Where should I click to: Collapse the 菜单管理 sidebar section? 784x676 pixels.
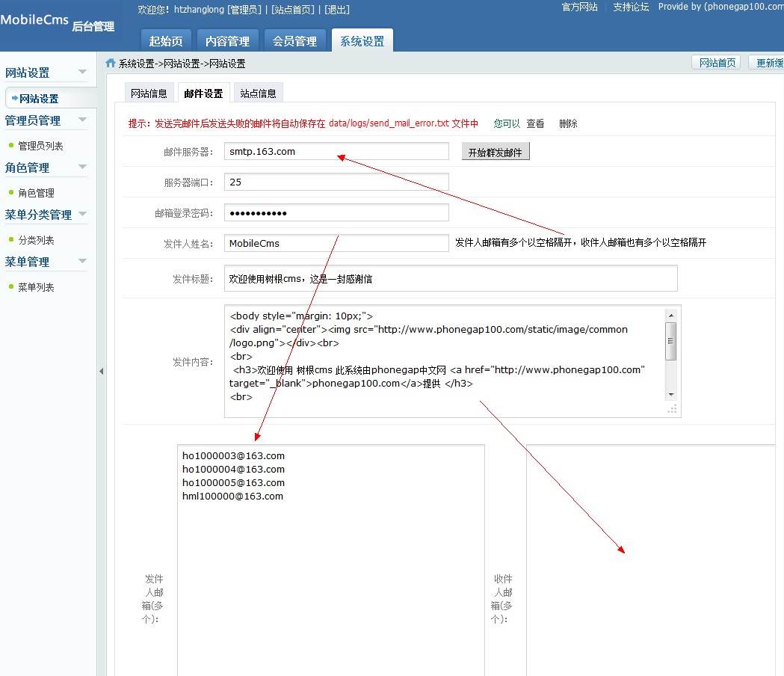82,262
